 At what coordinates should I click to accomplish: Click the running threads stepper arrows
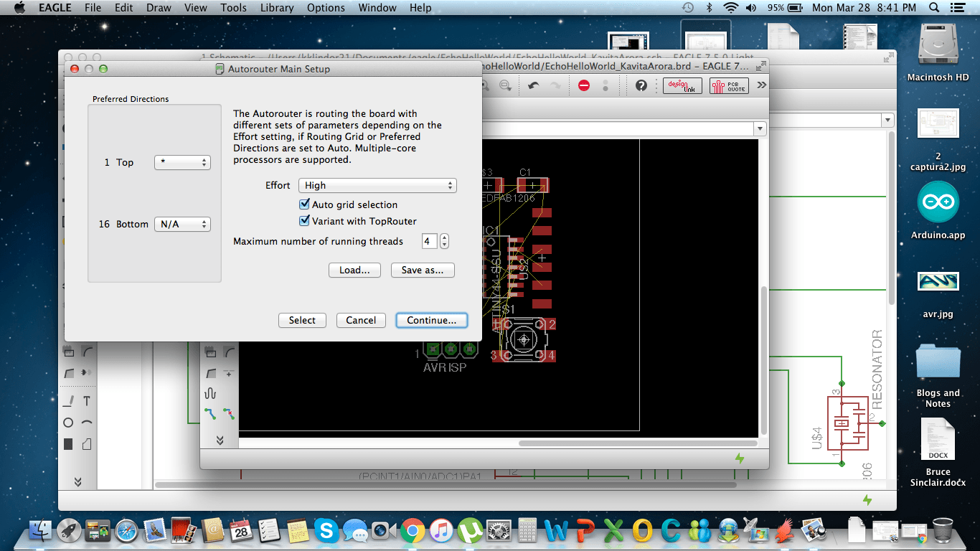444,241
